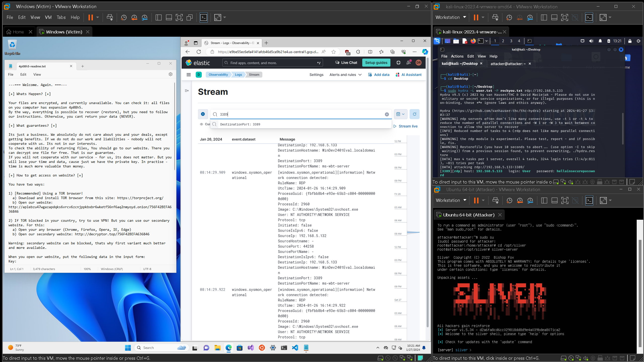Open the Actions menu in the Kali terminal
The width and height of the screenshot is (644, 362).
tap(457, 56)
